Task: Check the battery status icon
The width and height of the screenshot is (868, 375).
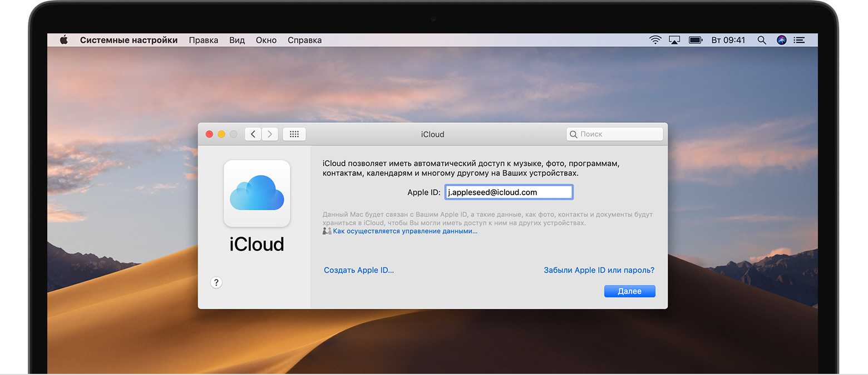Action: point(695,40)
